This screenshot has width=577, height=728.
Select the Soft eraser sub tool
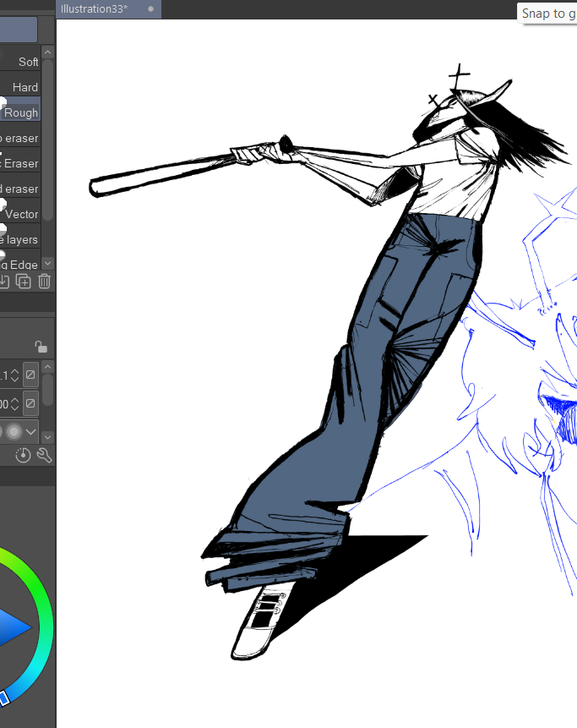click(20, 58)
